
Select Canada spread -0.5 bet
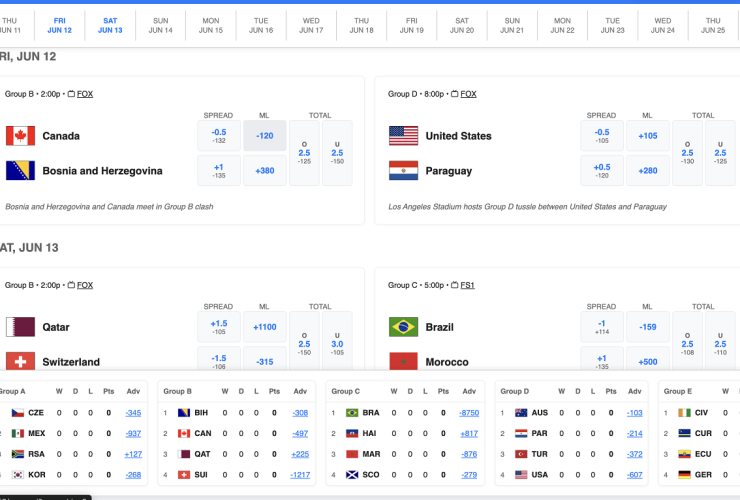click(219, 136)
